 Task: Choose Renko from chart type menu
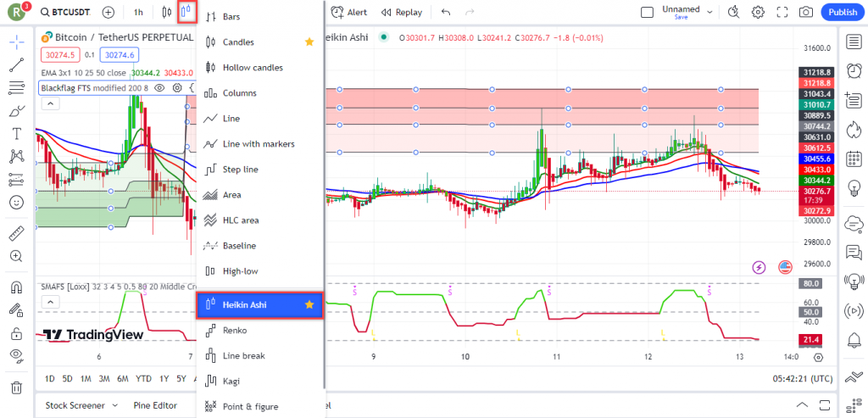click(x=235, y=330)
